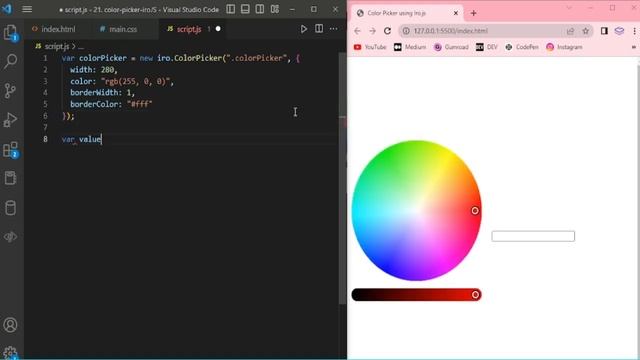Open the VS Code hamburger menu
Viewport: 640px width, 360px height.
tap(27, 9)
